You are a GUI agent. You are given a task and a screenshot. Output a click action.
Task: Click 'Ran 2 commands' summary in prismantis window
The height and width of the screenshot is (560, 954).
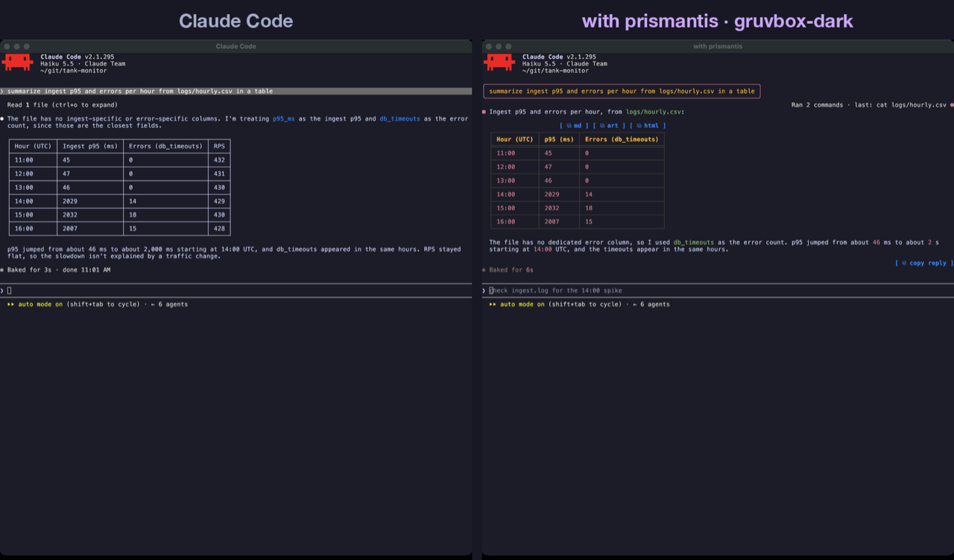click(868, 105)
